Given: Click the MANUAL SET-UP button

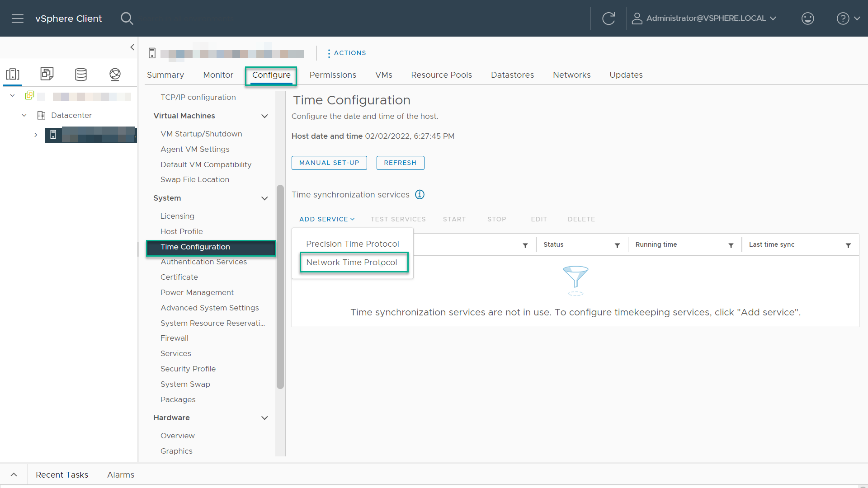Looking at the screenshot, I should (329, 163).
